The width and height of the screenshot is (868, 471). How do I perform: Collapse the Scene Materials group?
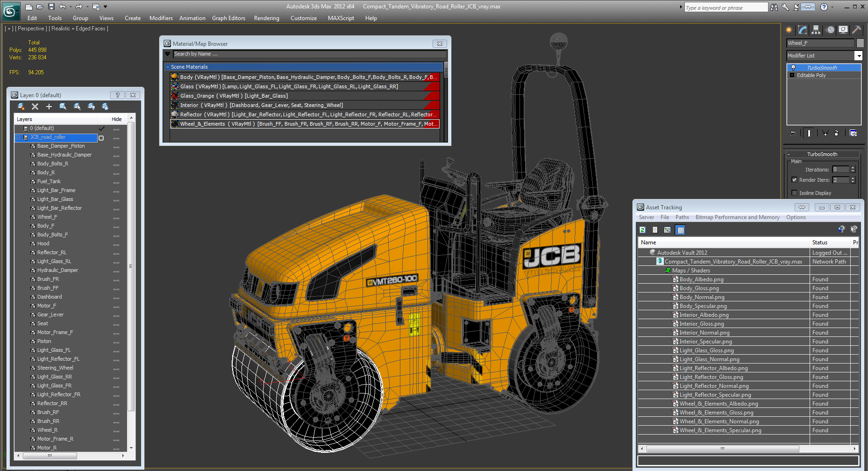click(168, 67)
